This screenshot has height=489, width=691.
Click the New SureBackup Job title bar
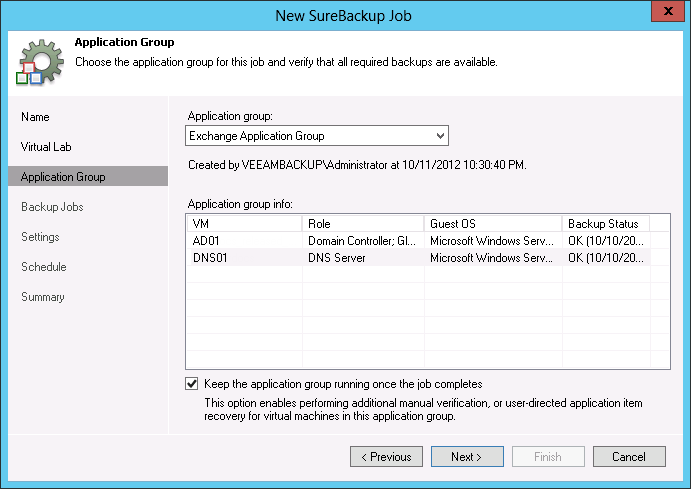(x=343, y=15)
